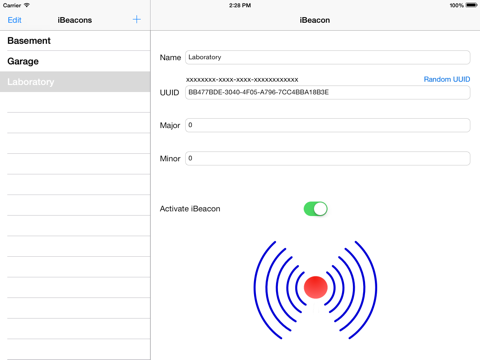The image size is (480, 360).
Task: Focus the UUID text field
Action: (x=328, y=92)
